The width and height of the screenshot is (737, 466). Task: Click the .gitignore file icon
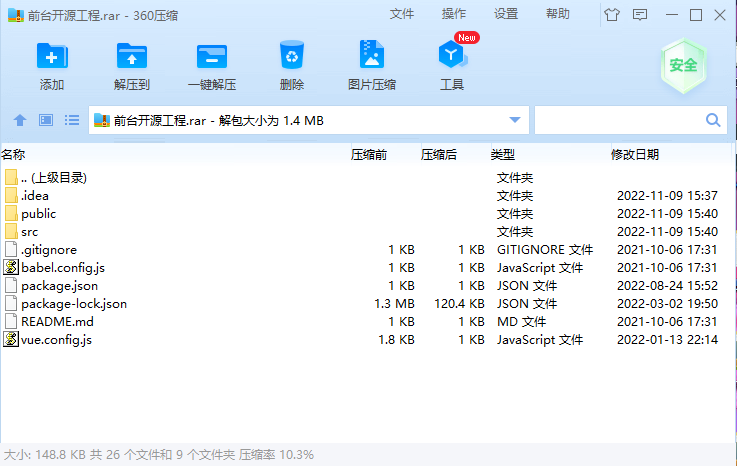(x=11, y=249)
